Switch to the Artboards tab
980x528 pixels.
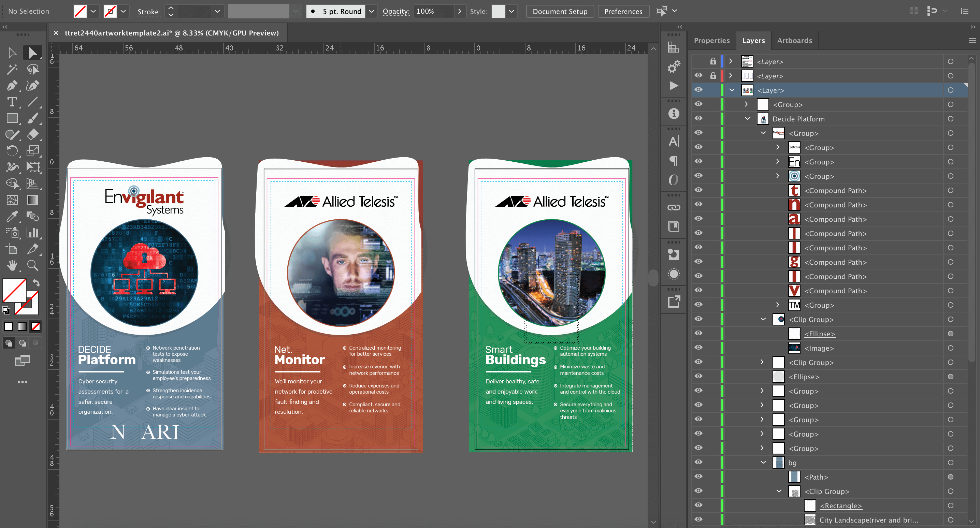(x=794, y=40)
